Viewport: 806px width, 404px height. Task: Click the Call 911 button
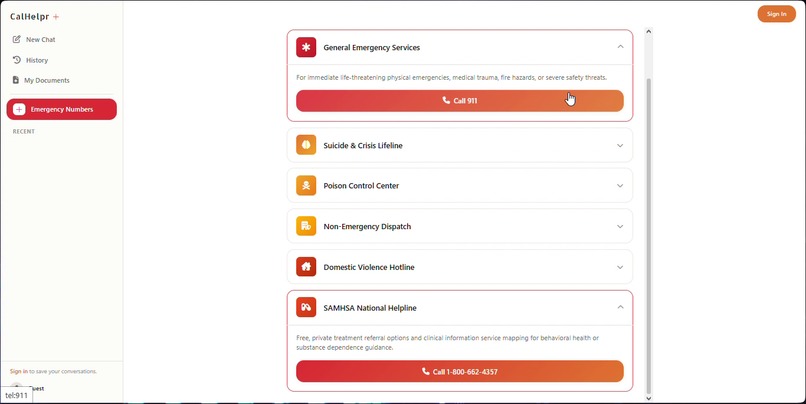click(x=460, y=101)
